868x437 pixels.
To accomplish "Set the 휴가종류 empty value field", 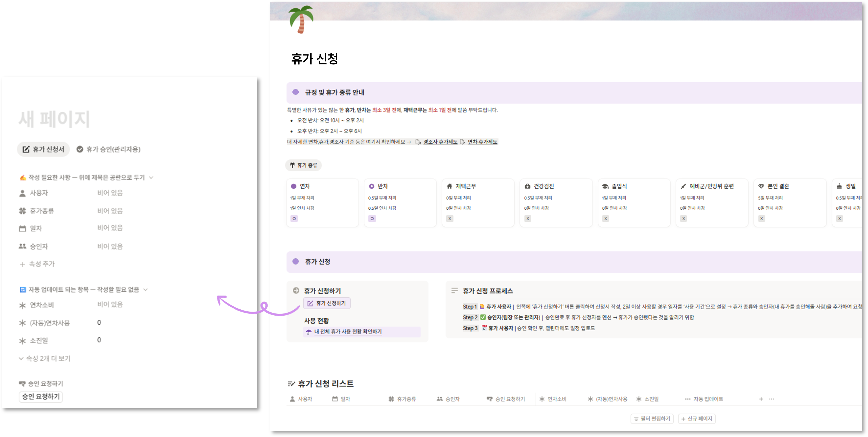I will [110, 211].
